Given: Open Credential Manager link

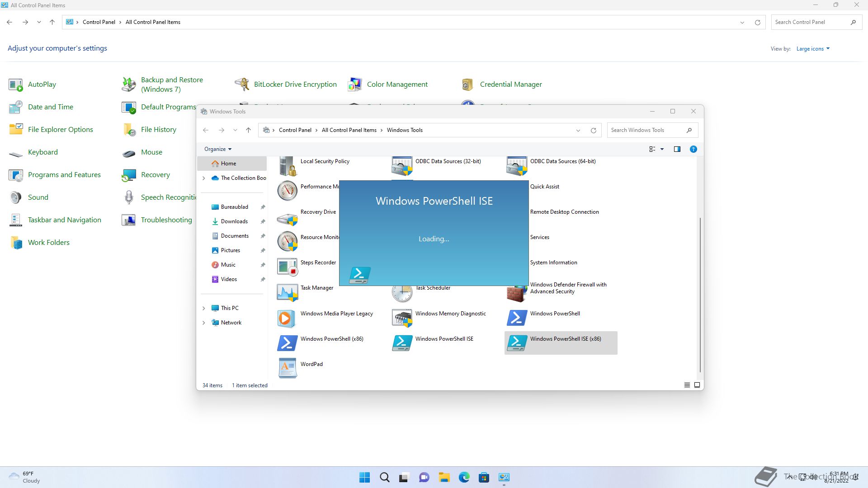Looking at the screenshot, I should click(x=510, y=84).
